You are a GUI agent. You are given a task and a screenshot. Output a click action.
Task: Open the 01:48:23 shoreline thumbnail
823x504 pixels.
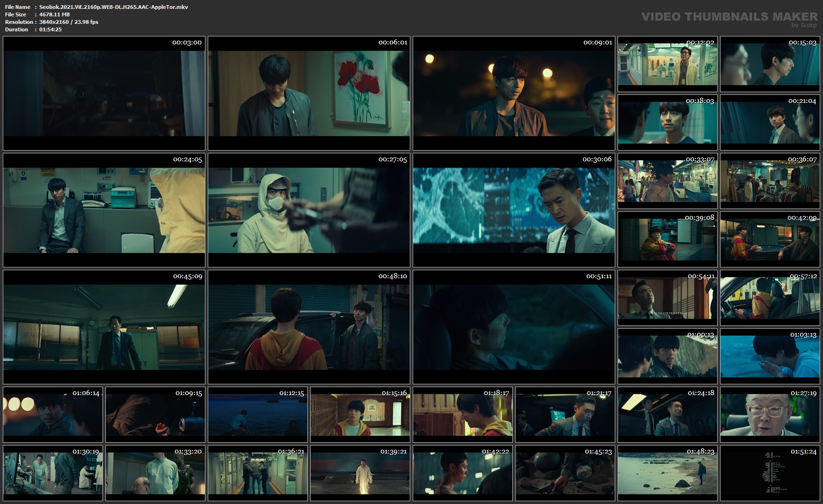(x=668, y=473)
